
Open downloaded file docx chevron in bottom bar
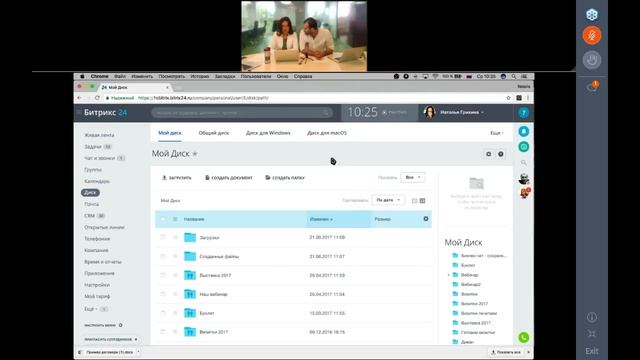pos(138,352)
